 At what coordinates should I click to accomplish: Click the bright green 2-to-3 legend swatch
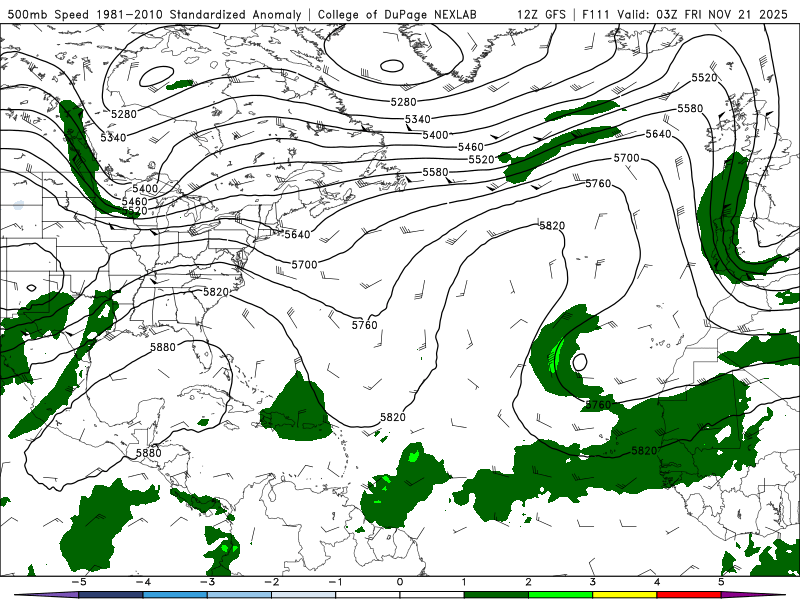[560, 595]
